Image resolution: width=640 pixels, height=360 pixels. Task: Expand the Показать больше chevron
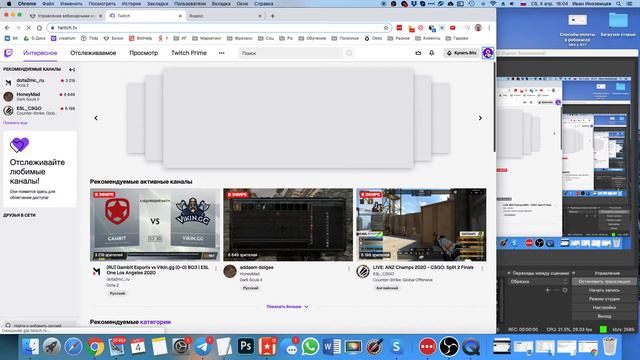click(x=307, y=307)
